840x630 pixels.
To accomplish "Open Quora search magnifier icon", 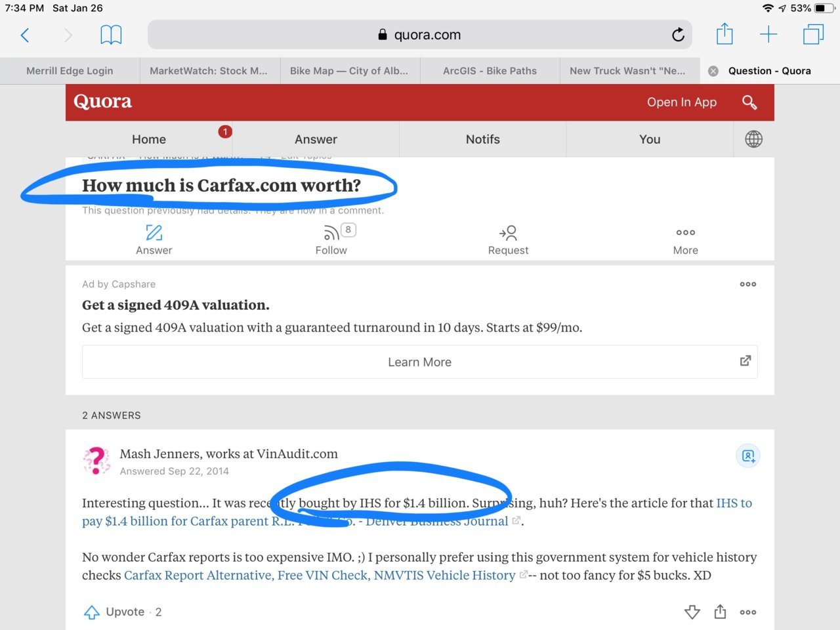I will 749,102.
